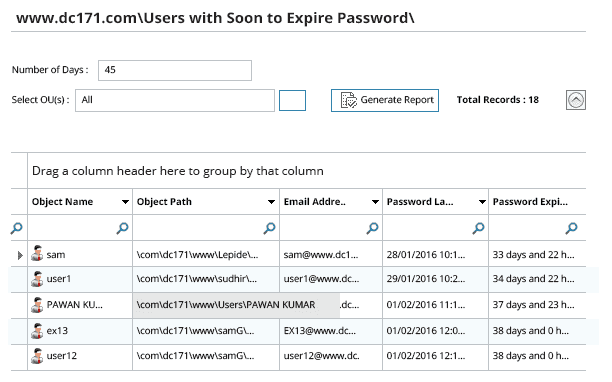
Task: Open the Object Path column dropdown arrow
Action: [x=271, y=202]
